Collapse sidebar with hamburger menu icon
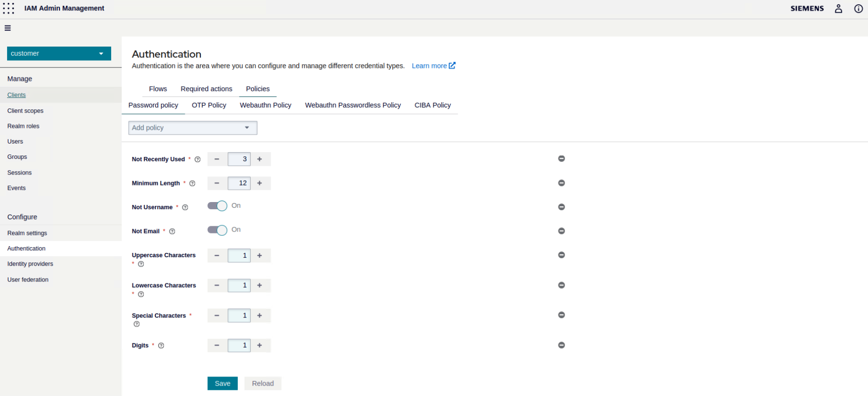 [x=8, y=28]
